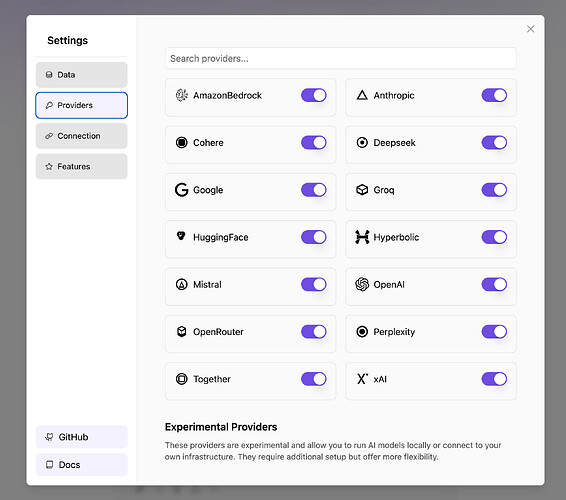Open the Docs link button
Viewport: 566px width, 500px height.
click(82, 465)
